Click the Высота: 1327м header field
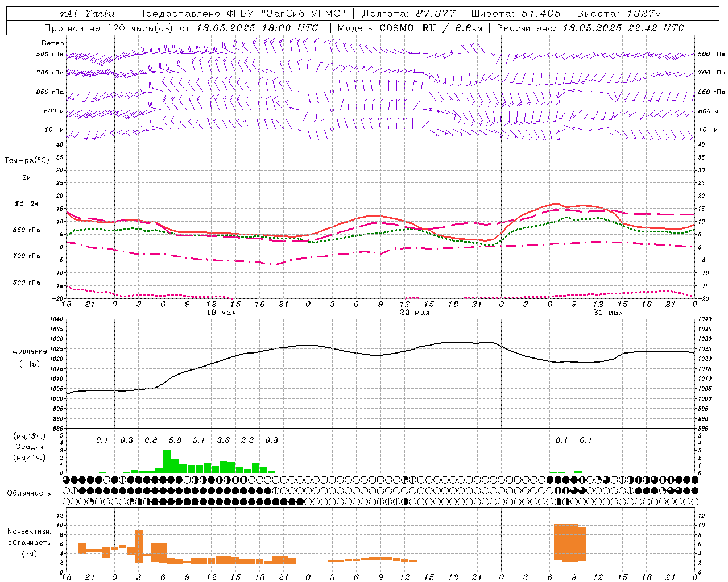The image size is (728, 582). point(619,14)
